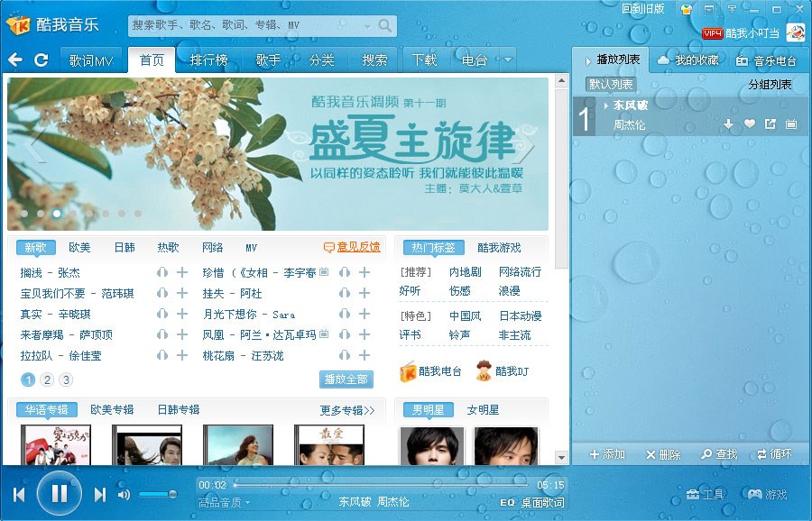Click the VIP4 badge icon
The width and height of the screenshot is (812, 521).
pos(712,33)
